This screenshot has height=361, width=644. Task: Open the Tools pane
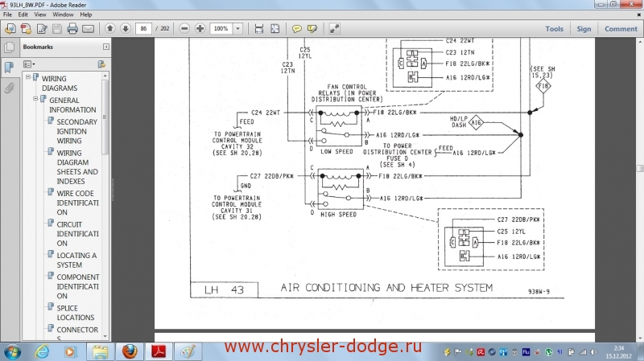tap(554, 29)
